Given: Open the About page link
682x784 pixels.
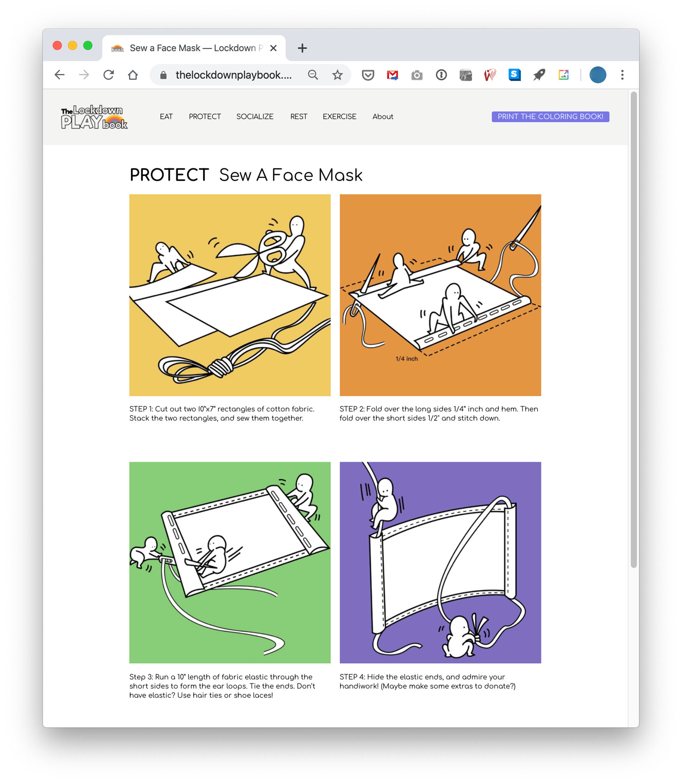Looking at the screenshot, I should tap(383, 117).
